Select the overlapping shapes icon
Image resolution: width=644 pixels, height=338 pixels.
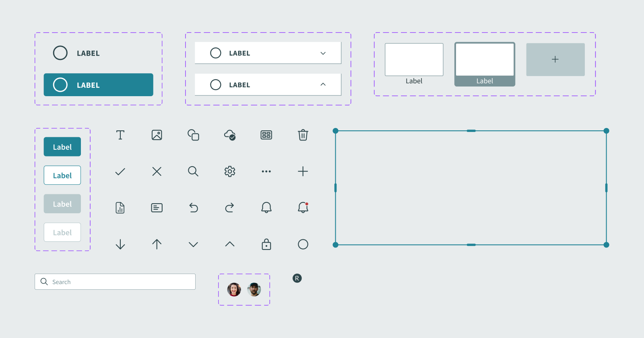tap(193, 135)
